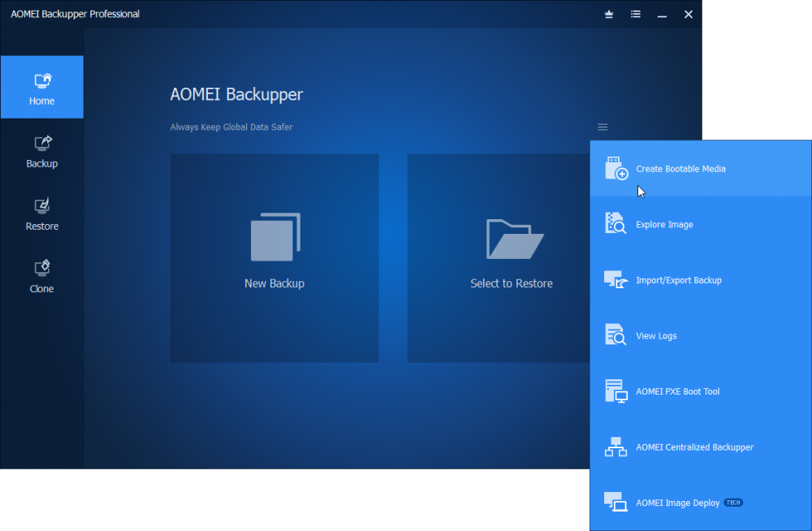This screenshot has height=531, width=812.
Task: Open the title bar menu list icon
Action: pos(636,14)
